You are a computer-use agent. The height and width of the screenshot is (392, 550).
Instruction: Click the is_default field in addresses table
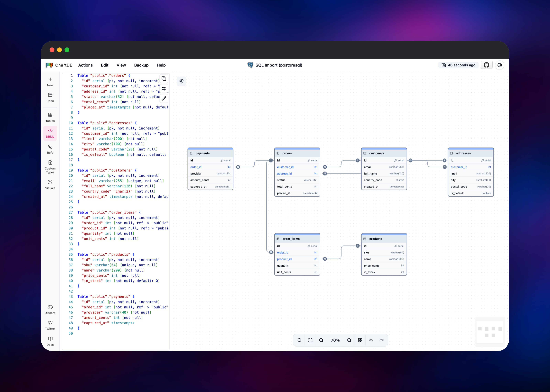(x=471, y=193)
